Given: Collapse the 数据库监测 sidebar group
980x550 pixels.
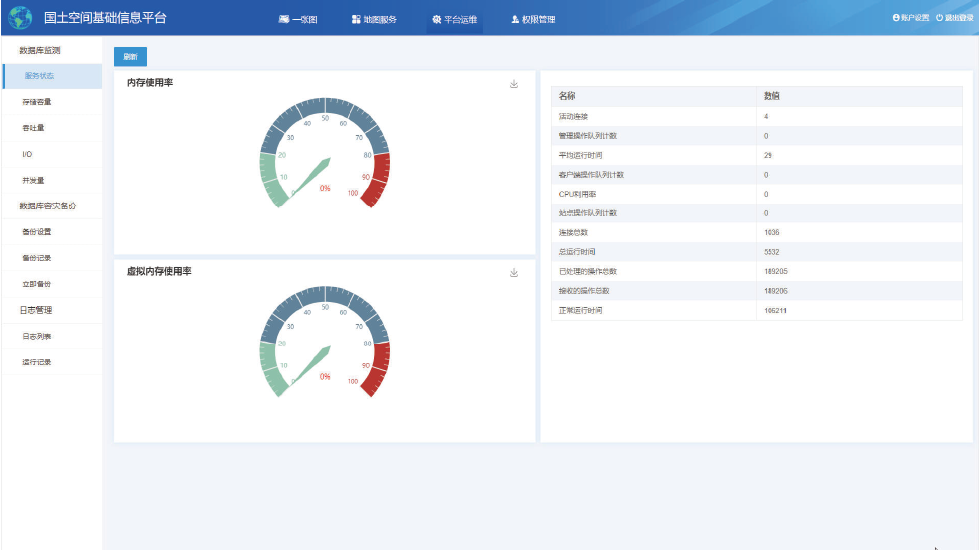Looking at the screenshot, I should tap(40, 50).
